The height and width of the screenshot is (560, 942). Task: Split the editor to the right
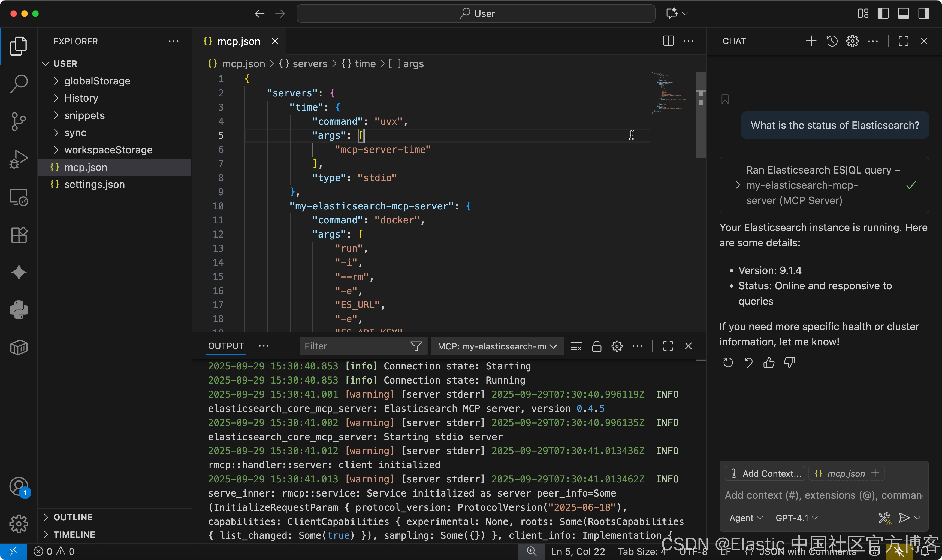click(668, 41)
